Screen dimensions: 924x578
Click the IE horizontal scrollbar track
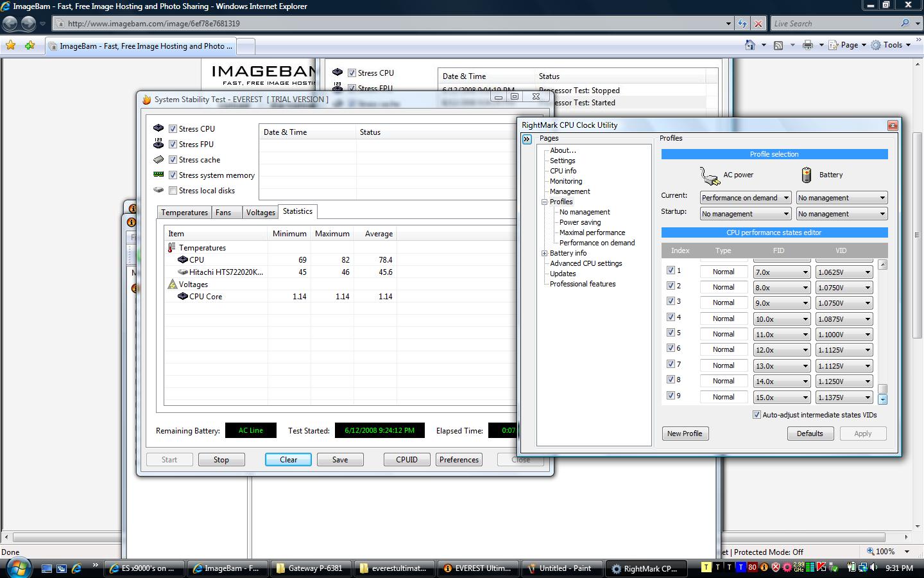pyautogui.click(x=456, y=537)
